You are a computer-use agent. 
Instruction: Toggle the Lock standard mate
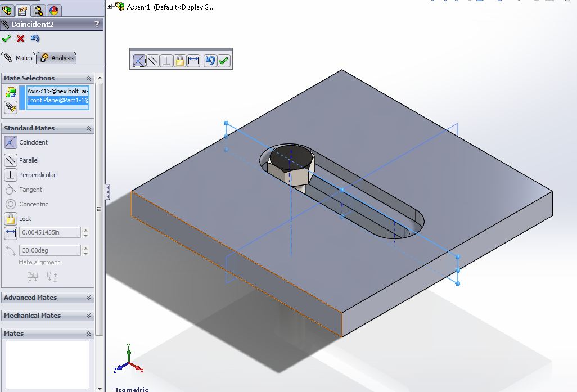(11, 219)
